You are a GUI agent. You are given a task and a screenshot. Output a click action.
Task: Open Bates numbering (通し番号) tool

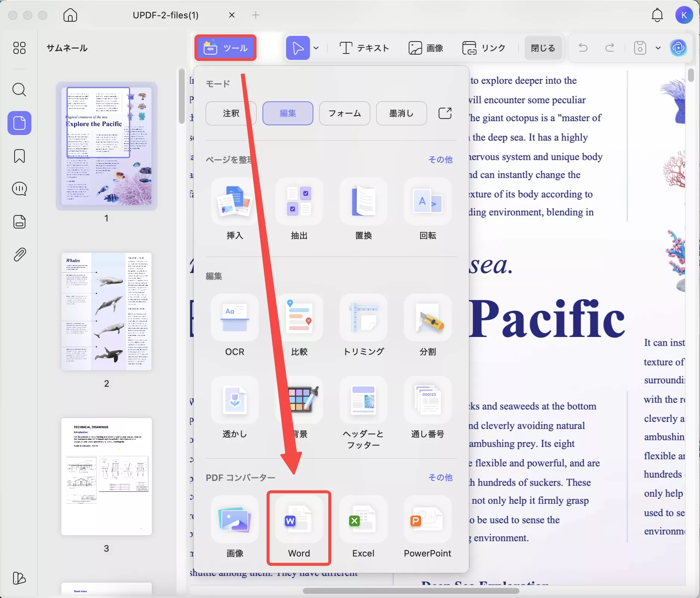pyautogui.click(x=428, y=408)
